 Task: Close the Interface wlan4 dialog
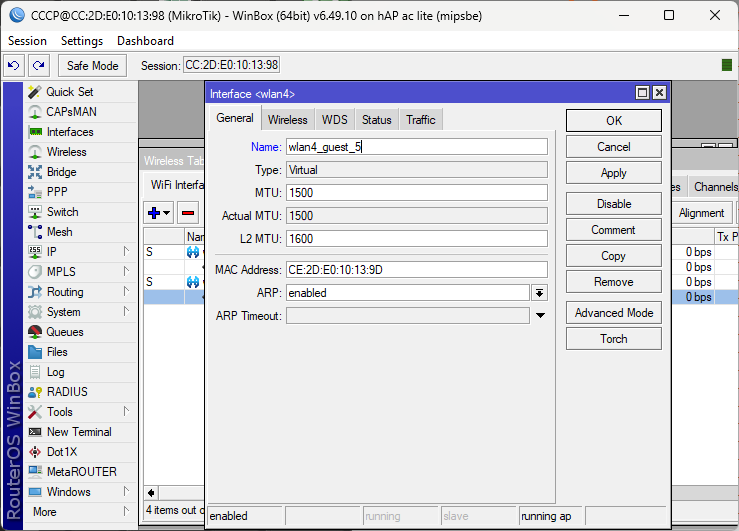click(659, 93)
